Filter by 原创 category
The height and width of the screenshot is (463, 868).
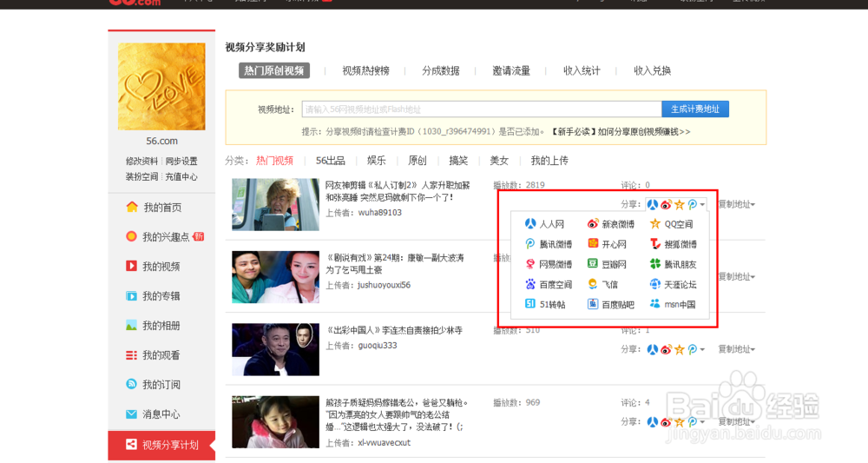(x=418, y=161)
